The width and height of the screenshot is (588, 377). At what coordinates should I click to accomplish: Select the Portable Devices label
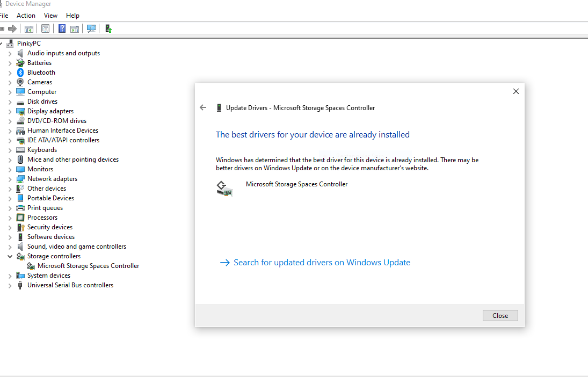click(50, 198)
